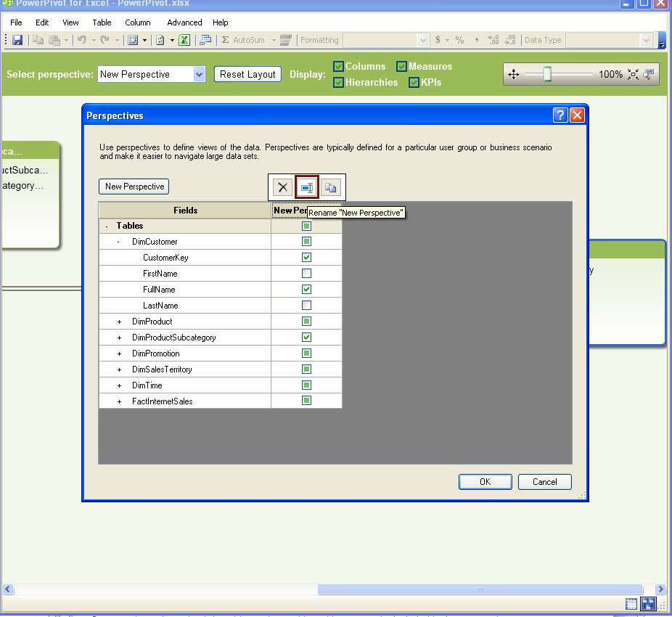Switch to Excel workbook icon
This screenshot has height=617, width=672.
184,40
